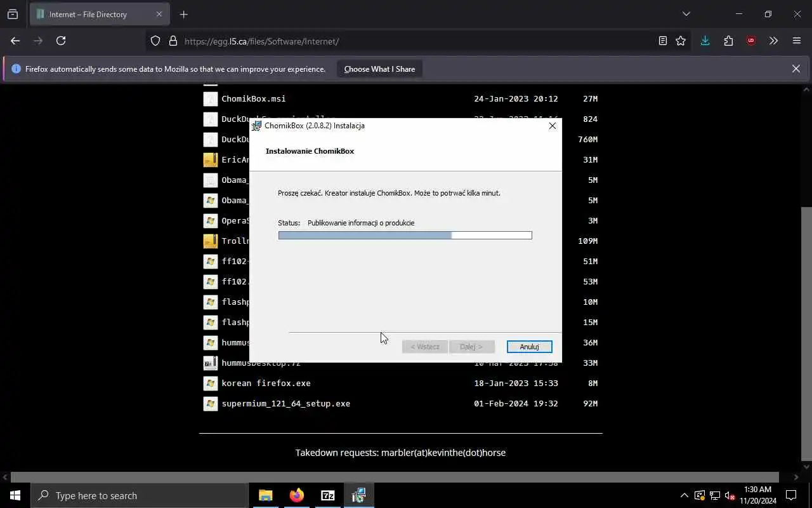Show more toolbar tools chevron
Viewport: 812px width, 508px height.
773,41
